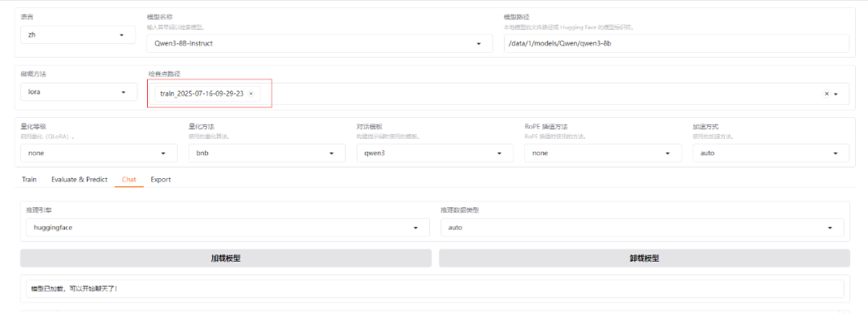Switch to the Evaluate & Predict tab

pos(79,180)
